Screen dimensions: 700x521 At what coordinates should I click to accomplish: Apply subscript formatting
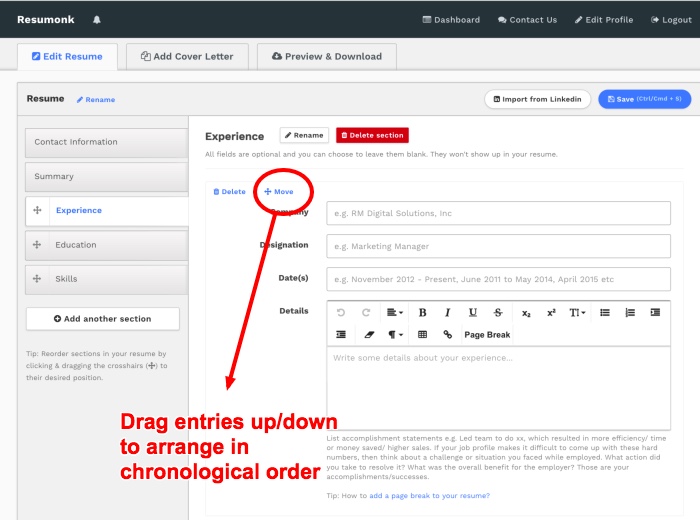pyautogui.click(x=526, y=313)
